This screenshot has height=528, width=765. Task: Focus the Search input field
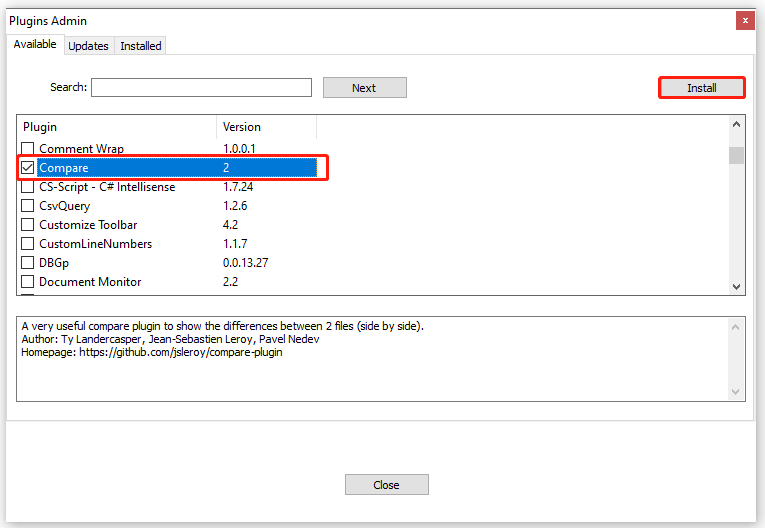click(x=201, y=87)
